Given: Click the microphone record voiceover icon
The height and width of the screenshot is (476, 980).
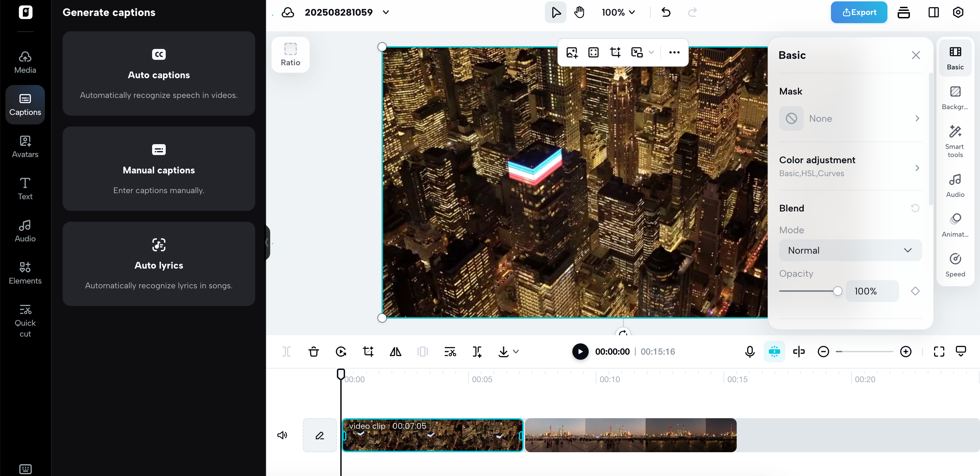Looking at the screenshot, I should 749,352.
